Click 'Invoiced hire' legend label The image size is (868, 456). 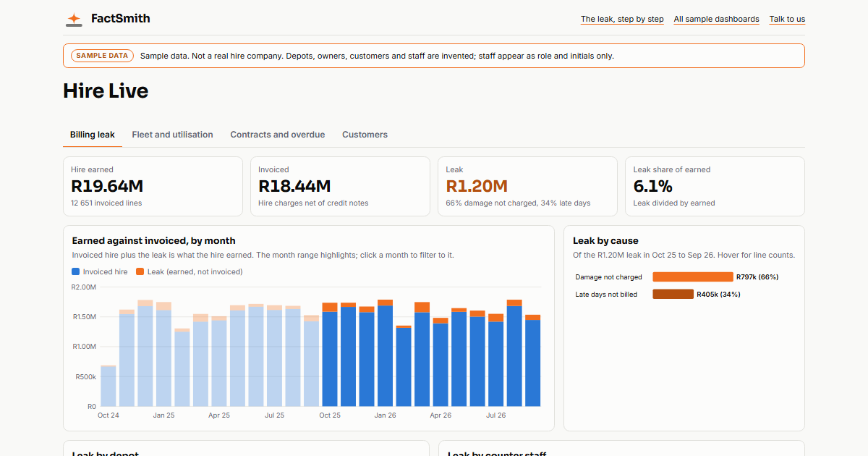click(106, 272)
